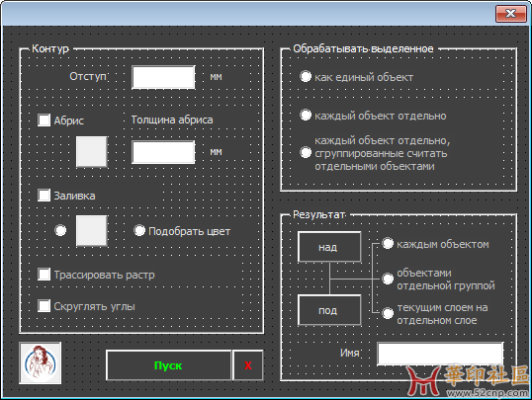This screenshot has height=400, width=532.
Task: Click the green Пуск button
Action: point(168,365)
